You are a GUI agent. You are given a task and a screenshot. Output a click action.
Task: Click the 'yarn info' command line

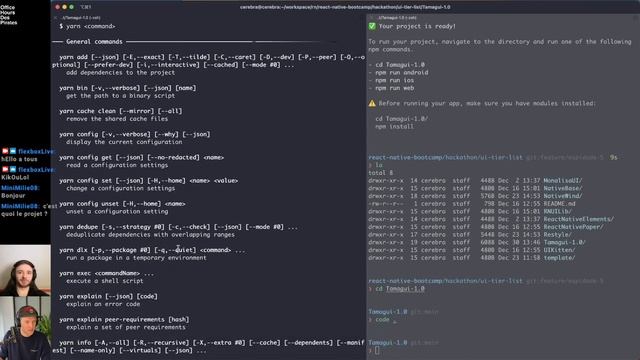[x=209, y=347]
